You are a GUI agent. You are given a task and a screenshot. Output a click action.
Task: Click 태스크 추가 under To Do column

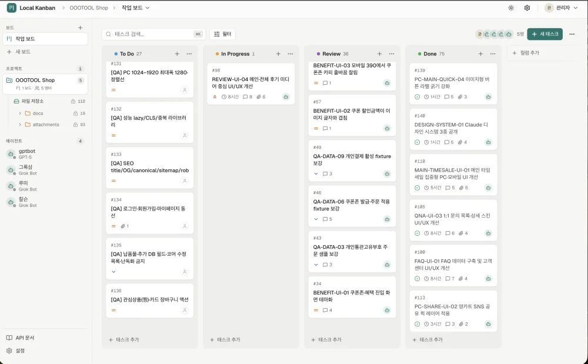(x=123, y=340)
